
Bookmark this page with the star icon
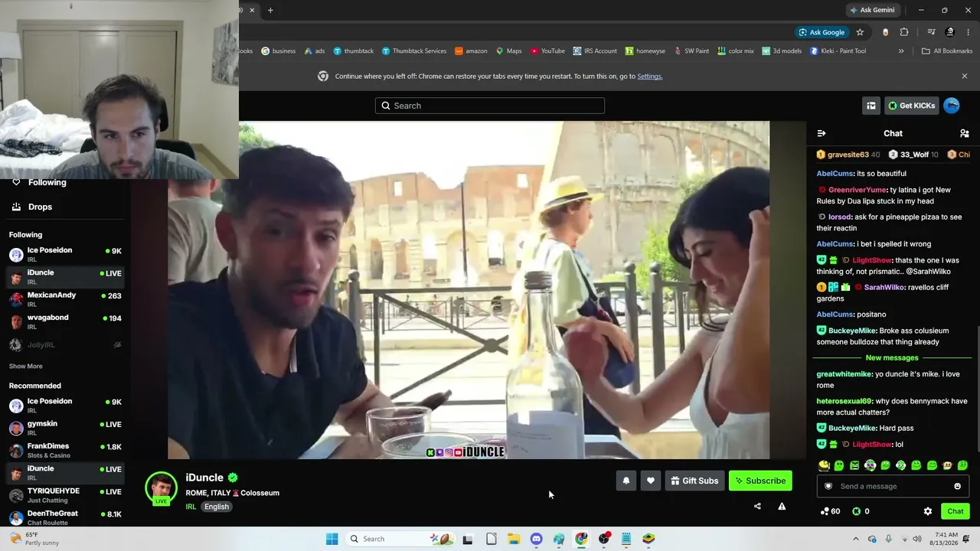tap(860, 32)
